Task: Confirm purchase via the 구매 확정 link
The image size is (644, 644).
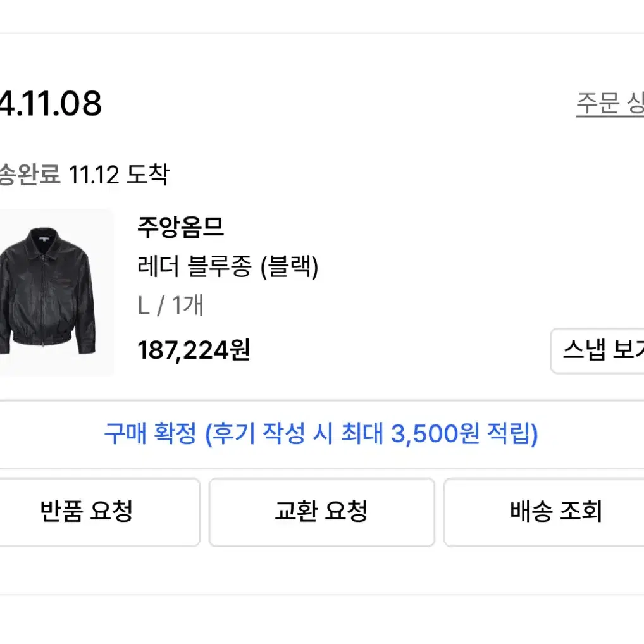Action: pos(321,434)
